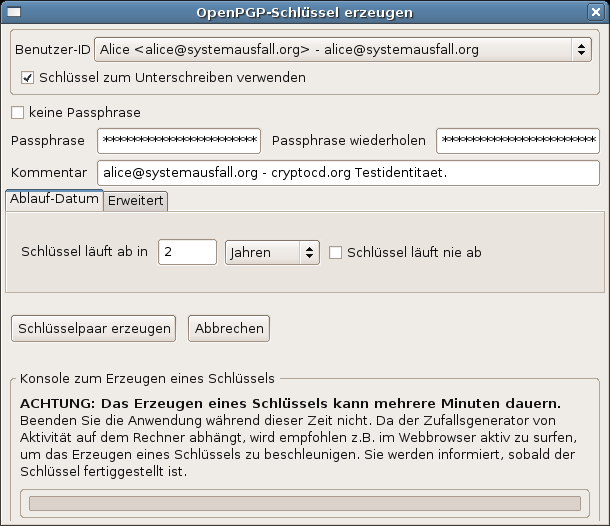Close the OpenPGP dialog window
The image size is (610, 526).
596,12
